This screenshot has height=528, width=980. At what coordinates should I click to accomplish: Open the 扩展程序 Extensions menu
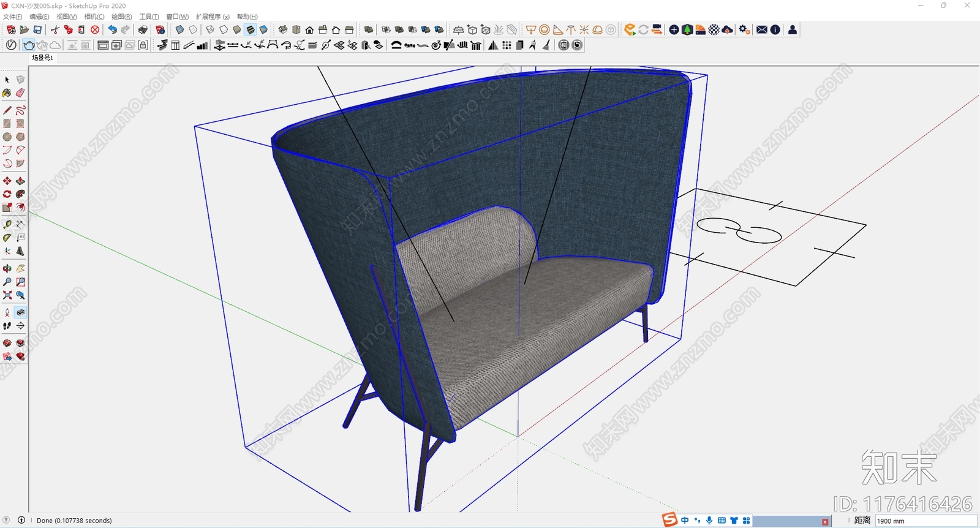coord(213,17)
